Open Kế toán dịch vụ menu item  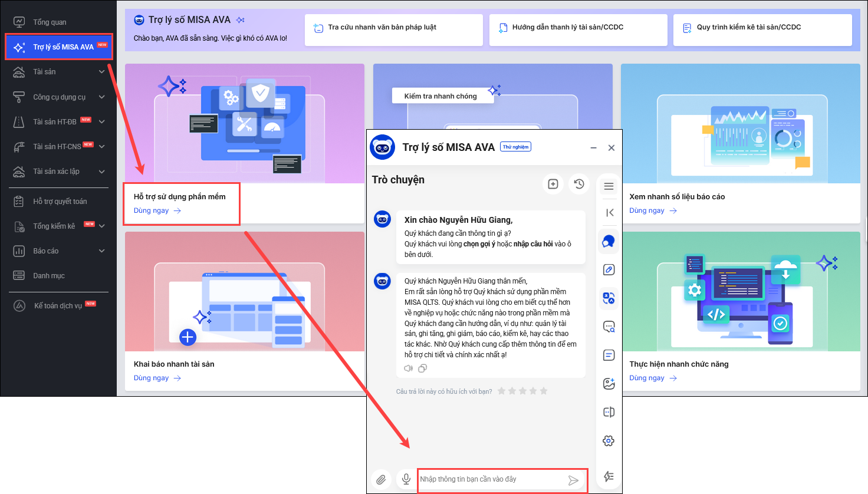58,305
